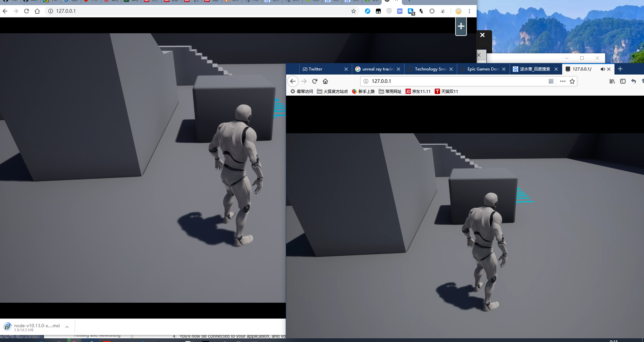Switch to the Epic Games Demo tab
The width and height of the screenshot is (644, 342).
[x=482, y=69]
